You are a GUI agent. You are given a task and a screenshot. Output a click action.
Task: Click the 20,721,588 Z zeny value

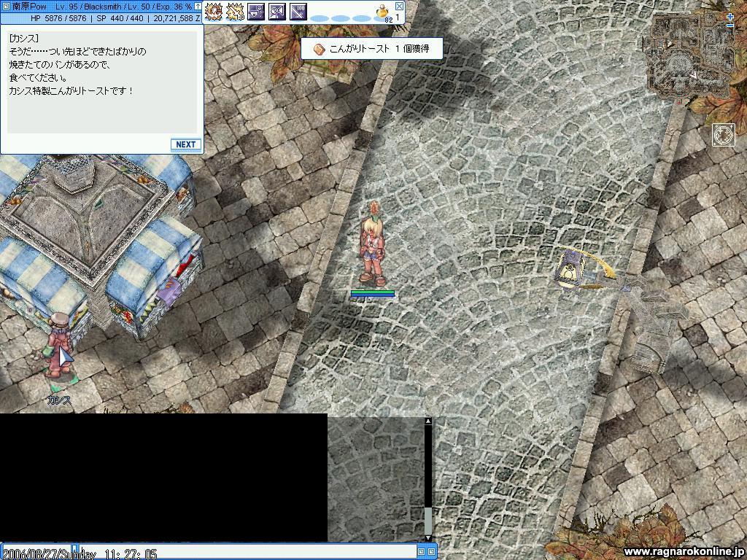pos(177,18)
